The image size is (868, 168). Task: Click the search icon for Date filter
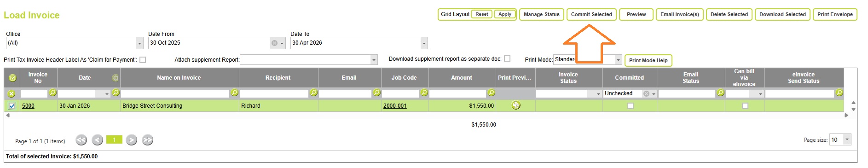click(116, 93)
